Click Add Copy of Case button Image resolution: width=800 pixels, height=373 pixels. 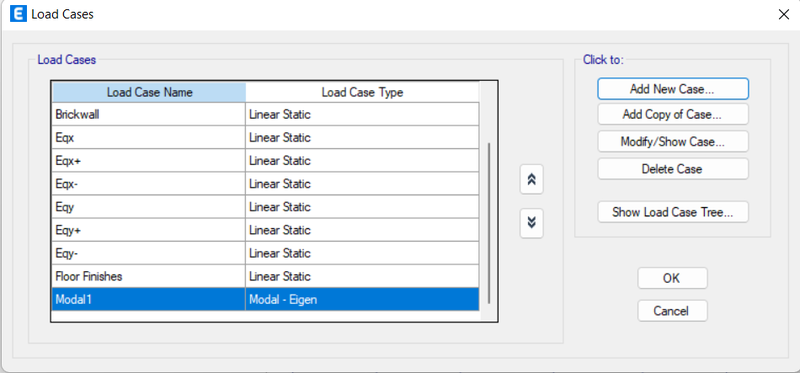pyautogui.click(x=673, y=114)
